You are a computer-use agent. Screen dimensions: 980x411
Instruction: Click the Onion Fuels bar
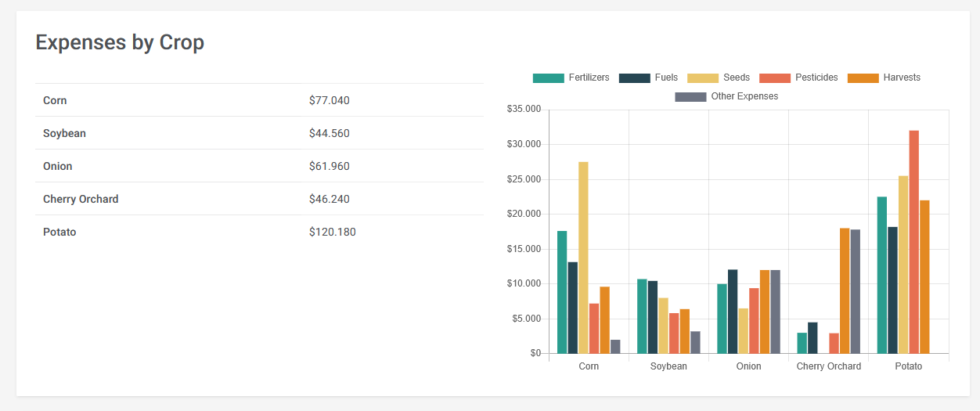733,312
